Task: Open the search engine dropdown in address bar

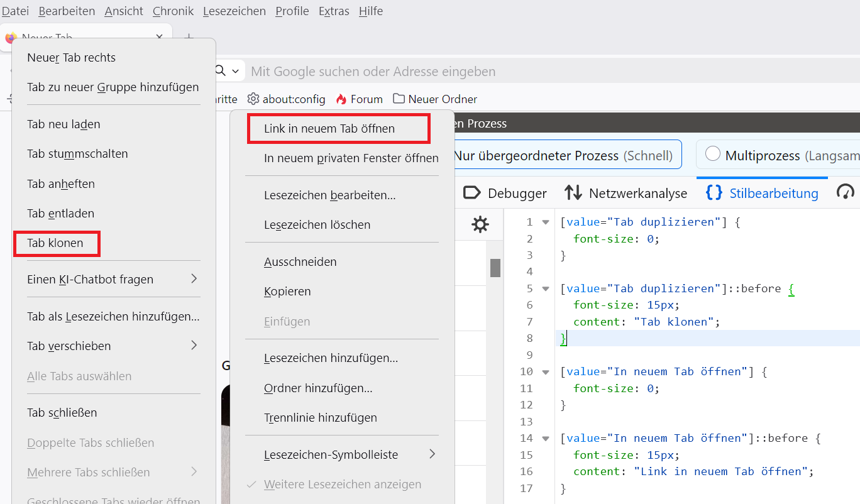Action: click(x=227, y=71)
